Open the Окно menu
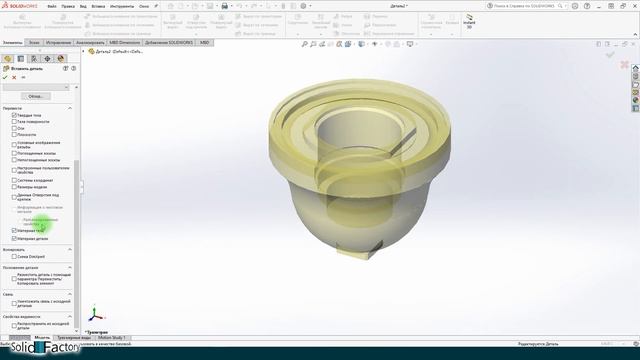640x360 pixels. point(144,7)
